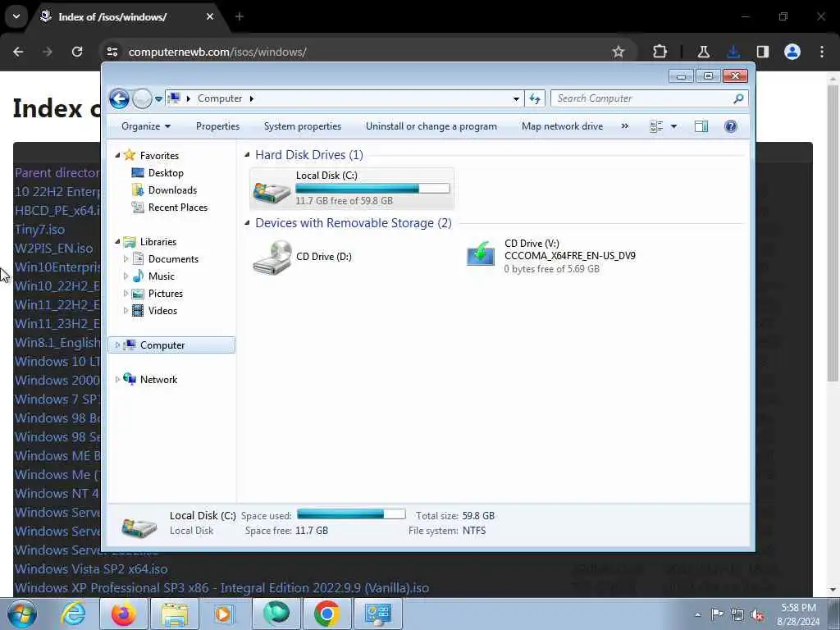840x630 pixels.
Task: Click the Chrome Labs flask icon
Action: (703, 52)
